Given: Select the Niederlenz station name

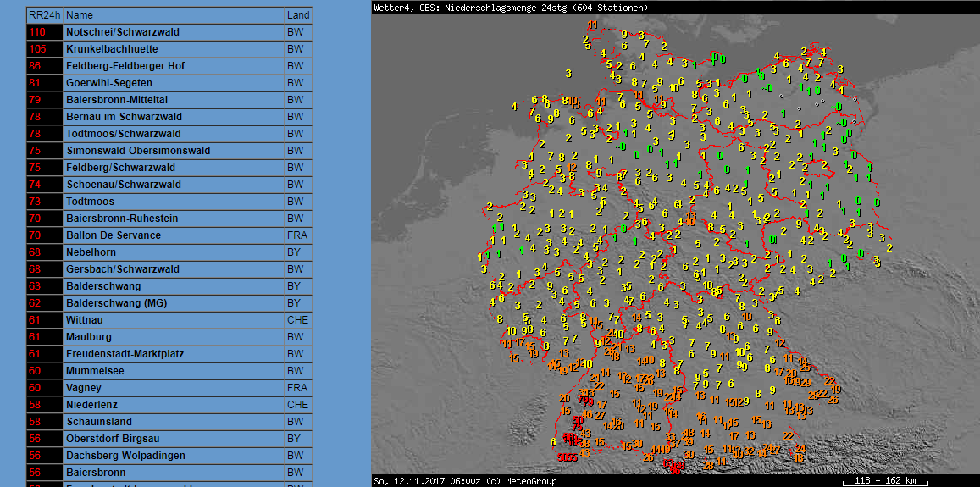Looking at the screenshot, I should [x=91, y=405].
